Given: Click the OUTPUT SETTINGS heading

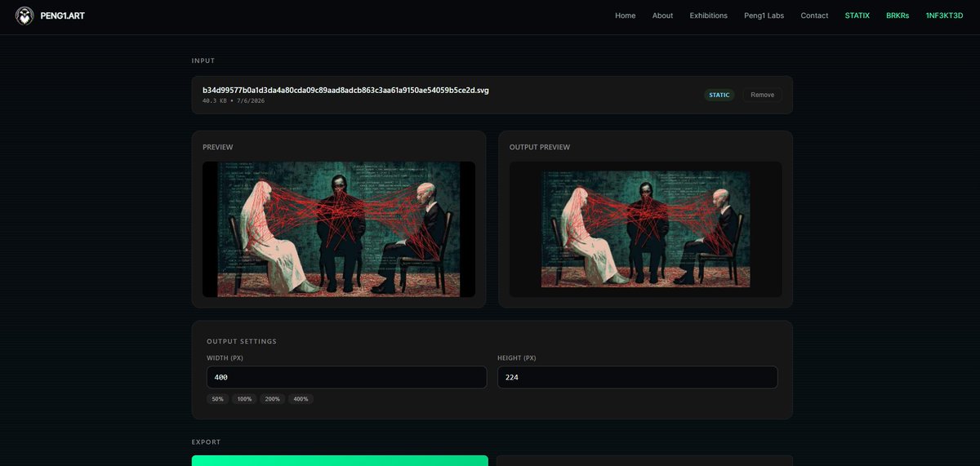Looking at the screenshot, I should [242, 341].
